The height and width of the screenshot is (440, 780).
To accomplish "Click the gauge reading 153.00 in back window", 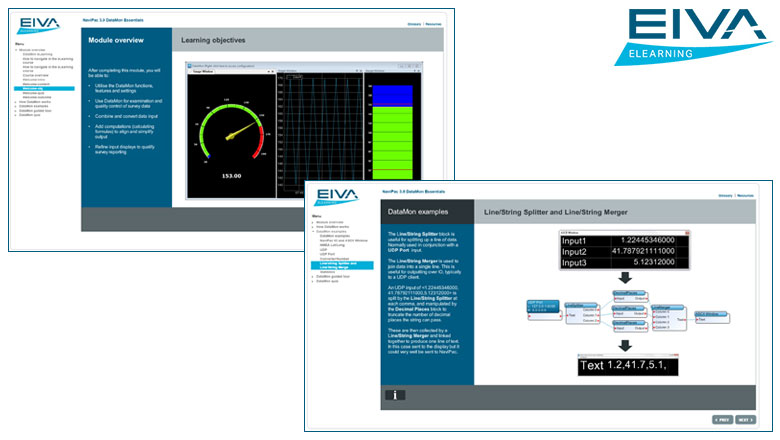I will (231, 176).
